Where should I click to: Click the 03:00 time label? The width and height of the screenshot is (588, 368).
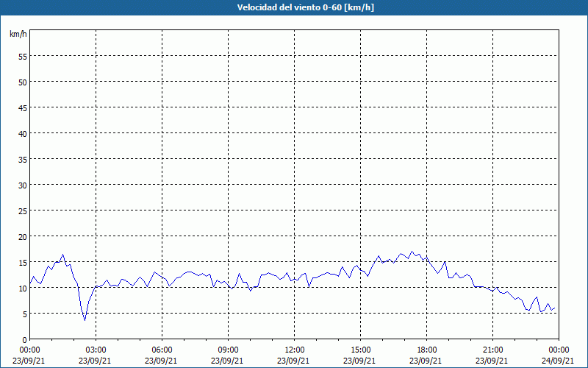coord(96,350)
